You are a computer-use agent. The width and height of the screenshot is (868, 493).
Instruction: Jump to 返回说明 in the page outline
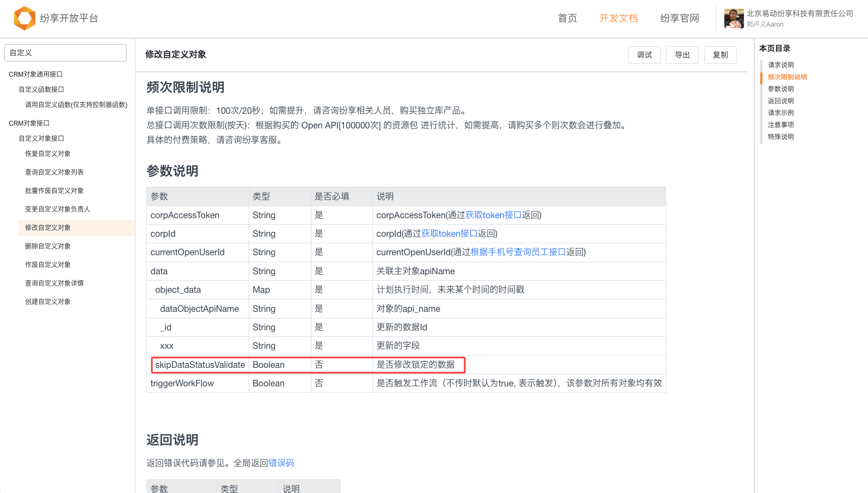tap(781, 101)
